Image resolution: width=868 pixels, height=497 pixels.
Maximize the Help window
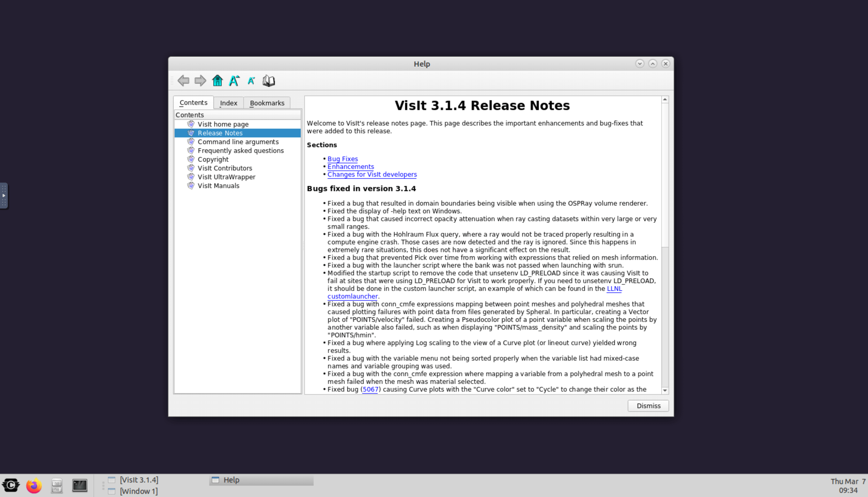pyautogui.click(x=653, y=64)
